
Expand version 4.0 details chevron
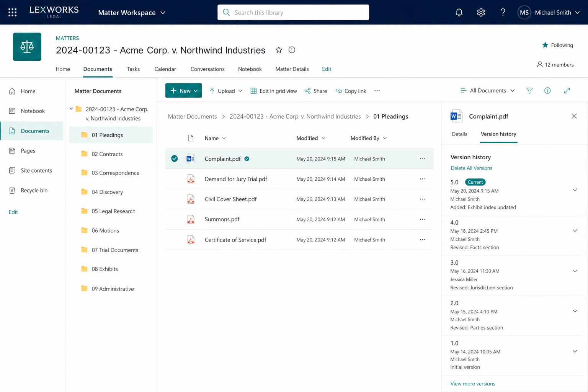coord(575,230)
